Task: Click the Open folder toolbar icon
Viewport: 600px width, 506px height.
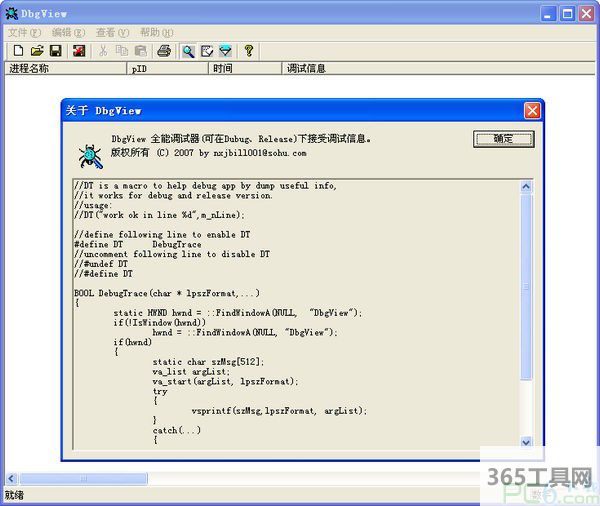Action: pyautogui.click(x=36, y=51)
